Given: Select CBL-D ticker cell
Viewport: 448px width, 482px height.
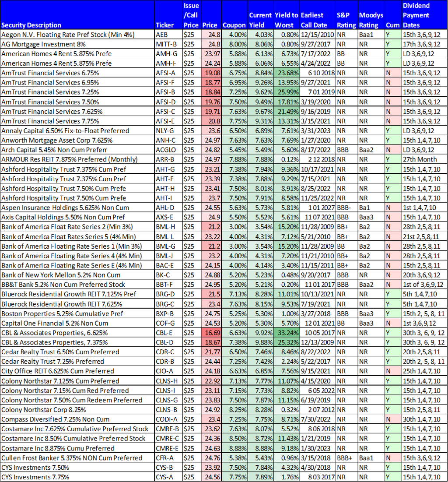Looking at the screenshot, I should coord(168,342).
